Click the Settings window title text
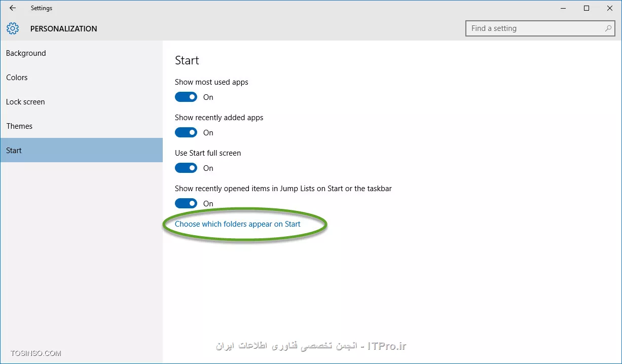 (x=41, y=8)
